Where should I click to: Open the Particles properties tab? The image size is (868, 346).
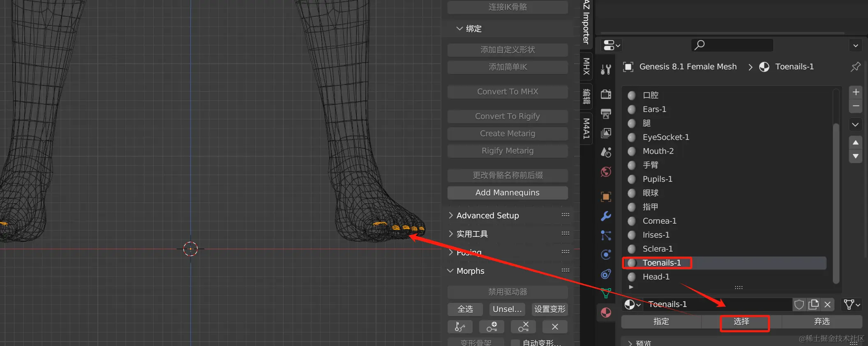[x=606, y=235]
